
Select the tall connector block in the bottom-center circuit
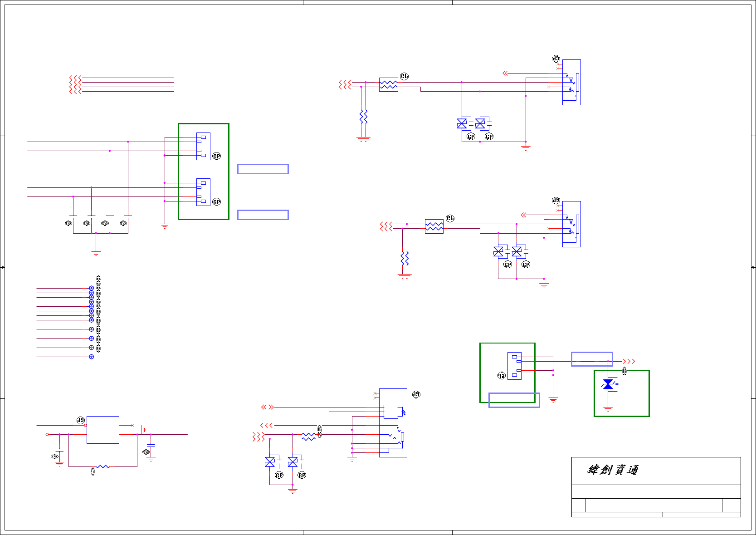pos(393,423)
